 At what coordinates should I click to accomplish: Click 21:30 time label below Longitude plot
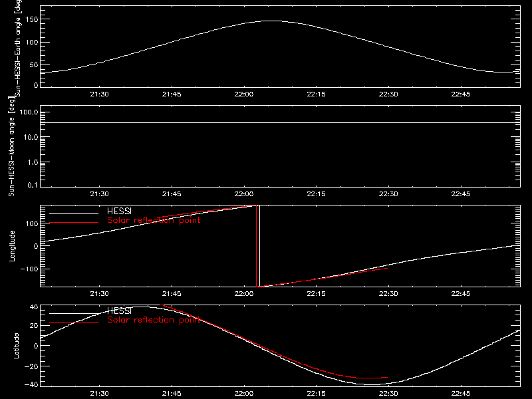99,293
